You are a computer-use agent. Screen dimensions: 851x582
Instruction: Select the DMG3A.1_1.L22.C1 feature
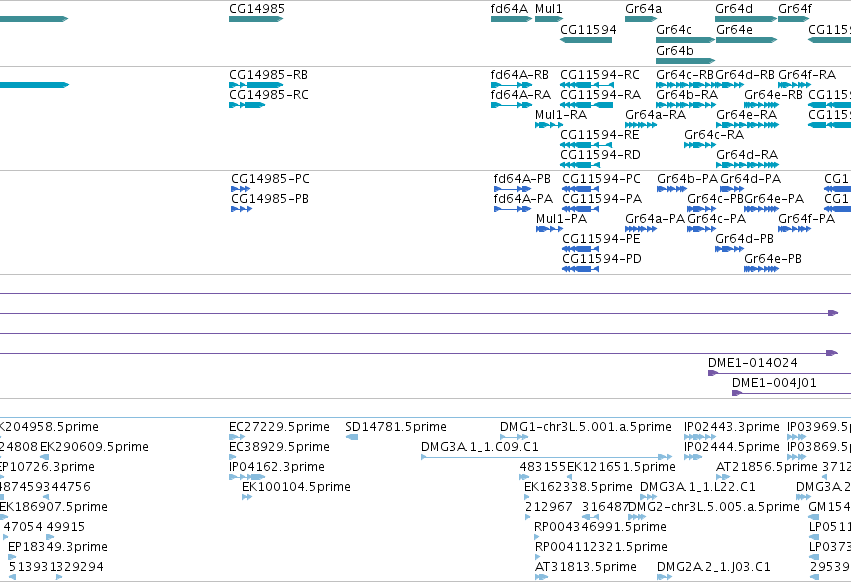coord(649,497)
